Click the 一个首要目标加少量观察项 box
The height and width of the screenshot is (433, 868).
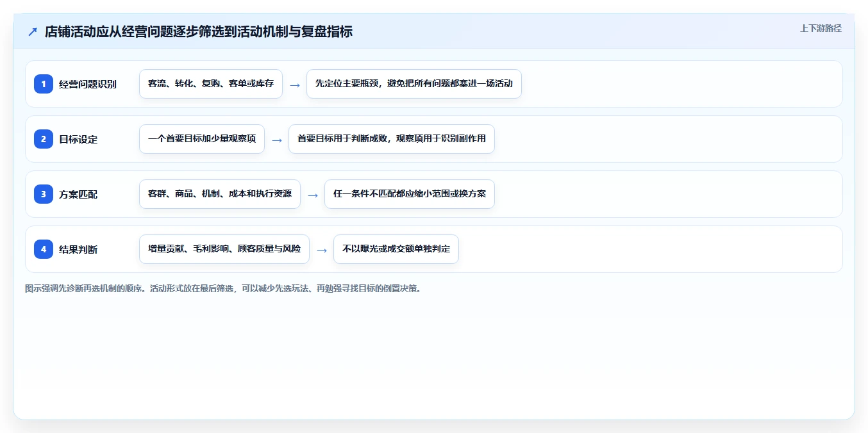point(202,139)
